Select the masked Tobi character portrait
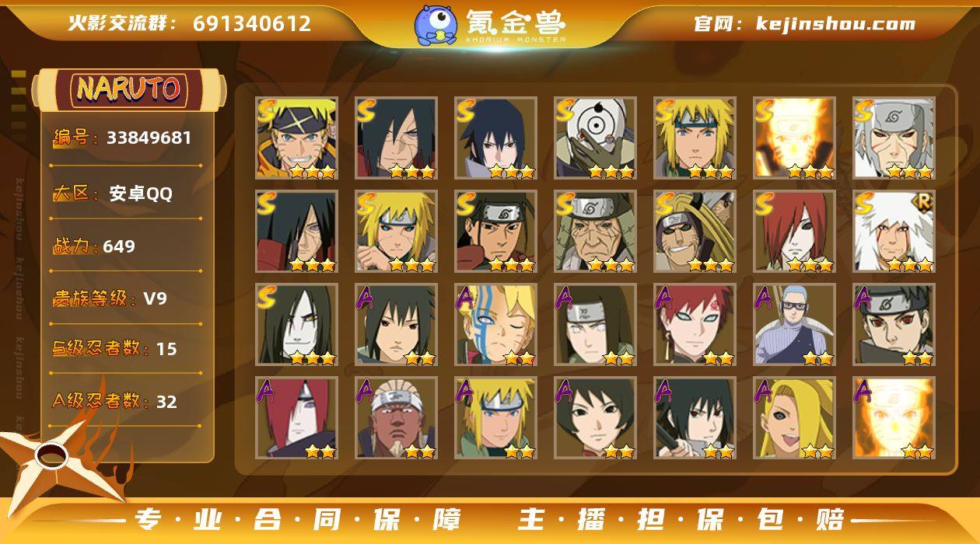The width and height of the screenshot is (980, 544). tap(595, 138)
